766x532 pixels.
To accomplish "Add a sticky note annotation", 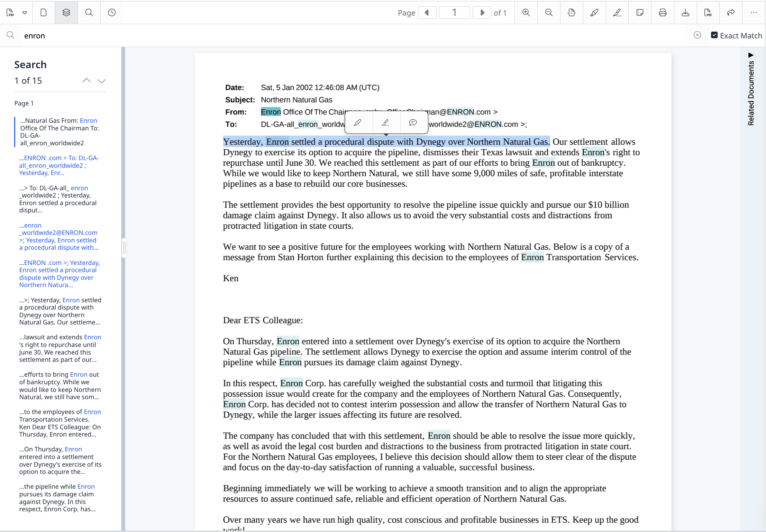I will [x=640, y=12].
